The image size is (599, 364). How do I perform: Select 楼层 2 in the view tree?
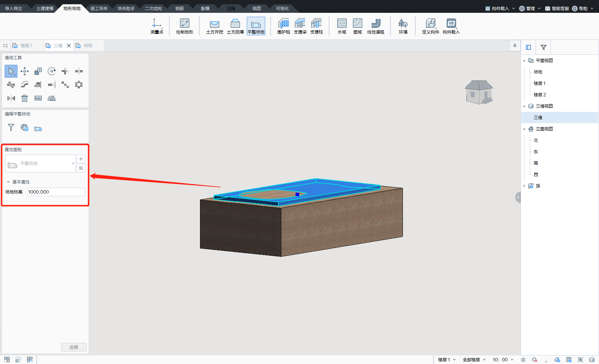coord(540,95)
